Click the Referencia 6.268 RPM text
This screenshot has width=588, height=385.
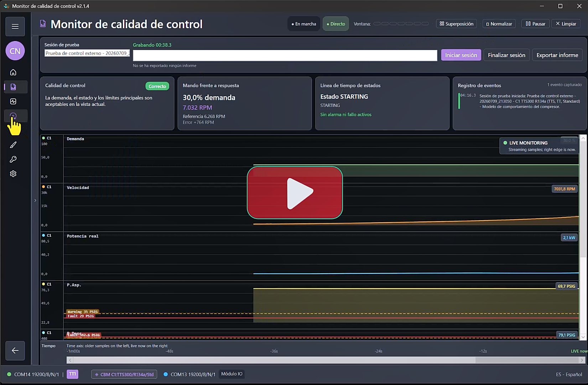204,116
